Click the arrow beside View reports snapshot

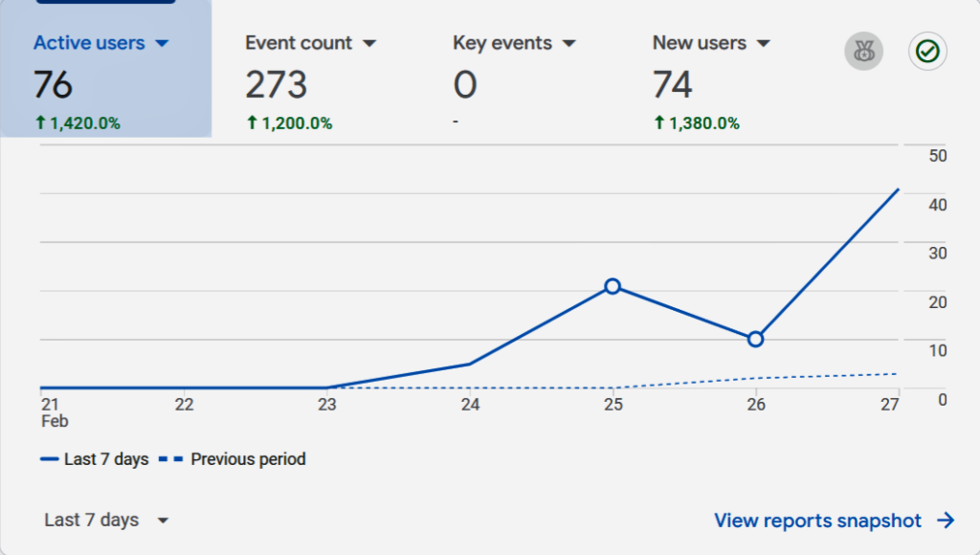(x=946, y=521)
